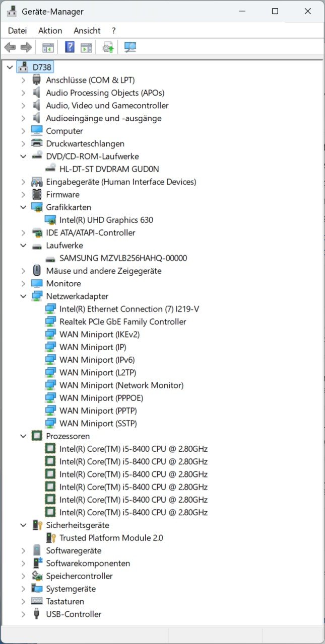Open the Aktion menu
325x644 pixels.
click(50, 31)
